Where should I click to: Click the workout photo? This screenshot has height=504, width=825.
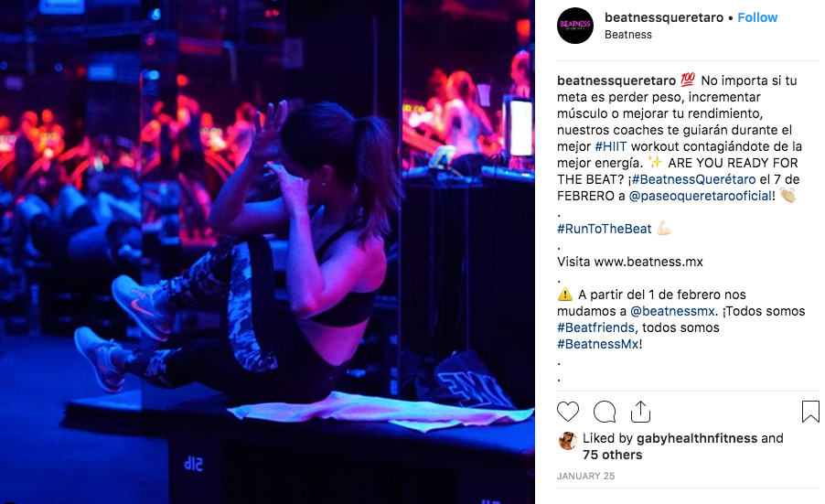(267, 252)
